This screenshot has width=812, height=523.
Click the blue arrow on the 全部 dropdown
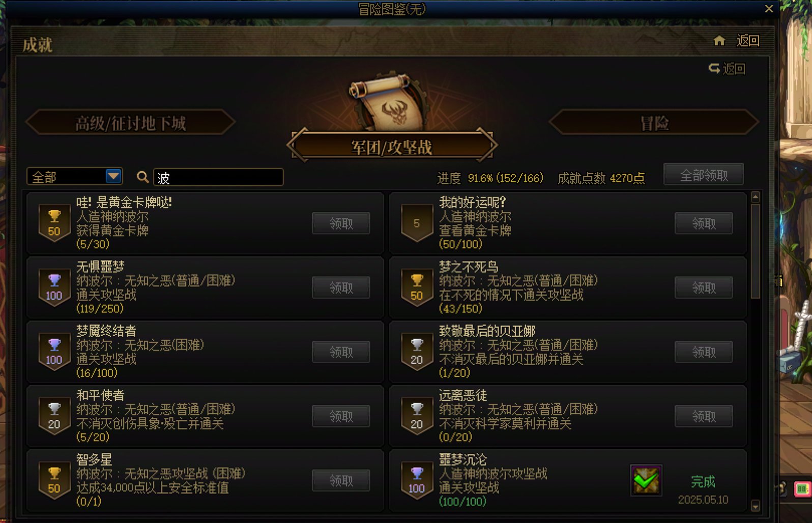pyautogui.click(x=113, y=177)
